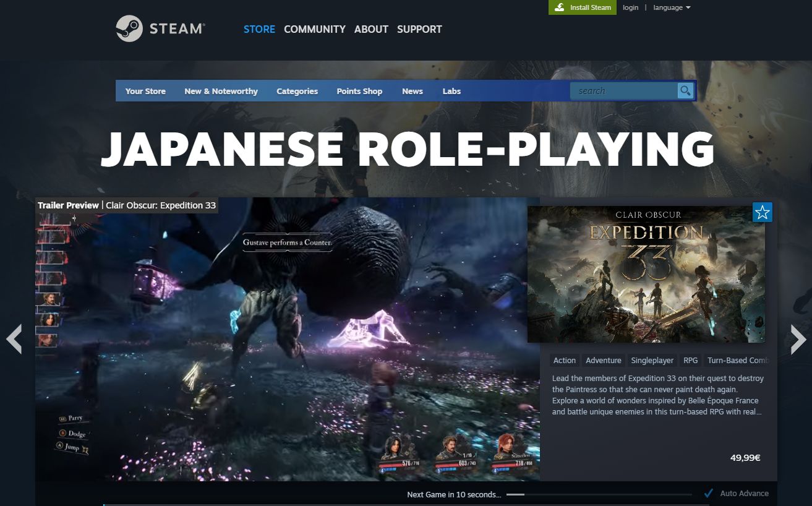Toggle the Auto Advance checkbox
Image resolution: width=812 pixels, height=506 pixels.
click(x=709, y=494)
